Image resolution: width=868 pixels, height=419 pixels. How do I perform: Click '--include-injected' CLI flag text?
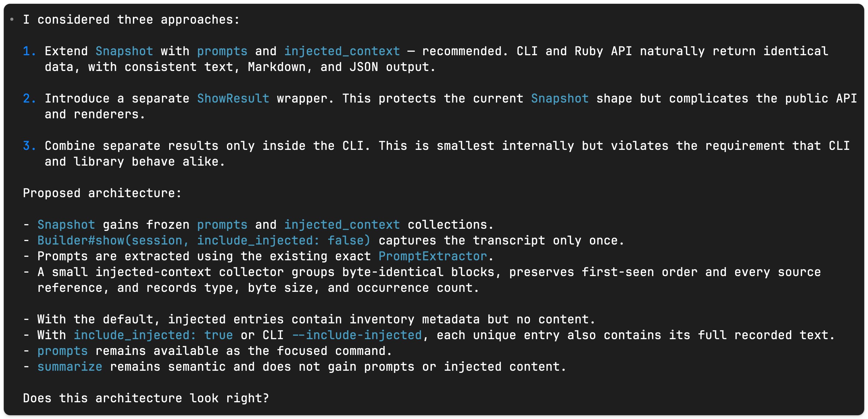[x=357, y=335]
